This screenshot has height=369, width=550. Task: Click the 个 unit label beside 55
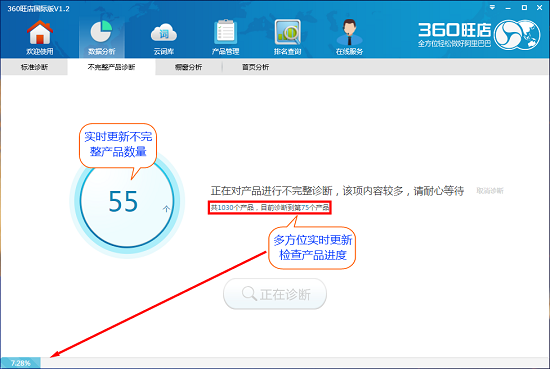(166, 209)
